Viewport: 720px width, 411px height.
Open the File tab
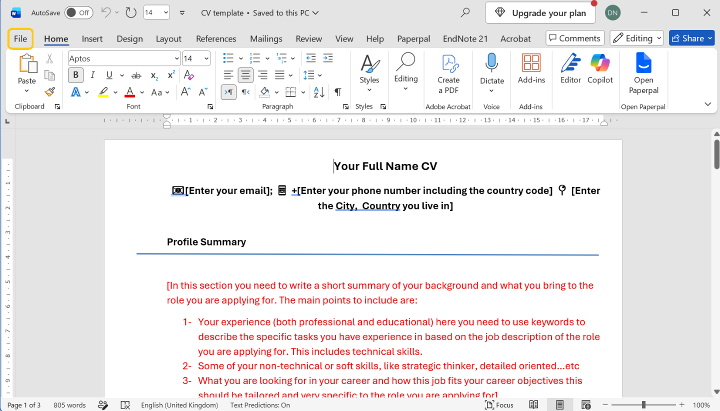coord(20,39)
